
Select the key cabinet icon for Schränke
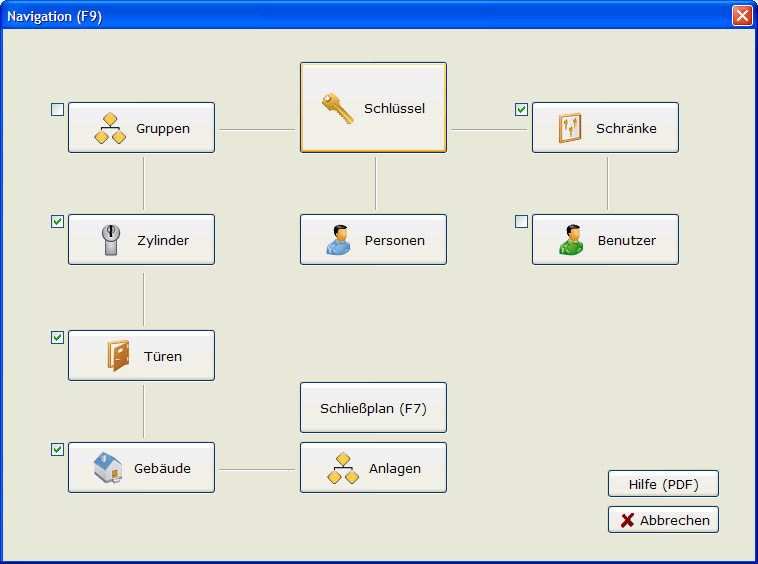click(x=570, y=128)
